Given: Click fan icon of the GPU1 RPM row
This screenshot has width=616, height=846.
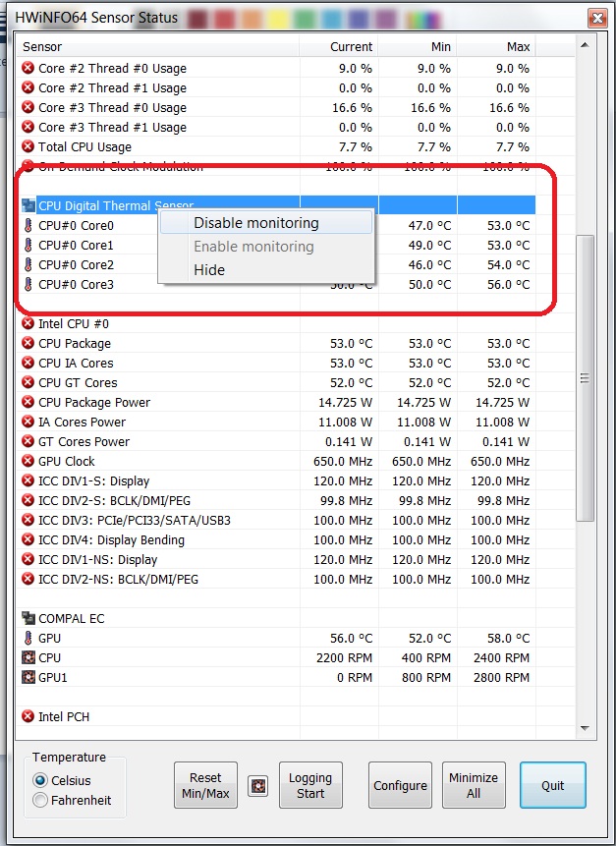Looking at the screenshot, I should click(28, 678).
